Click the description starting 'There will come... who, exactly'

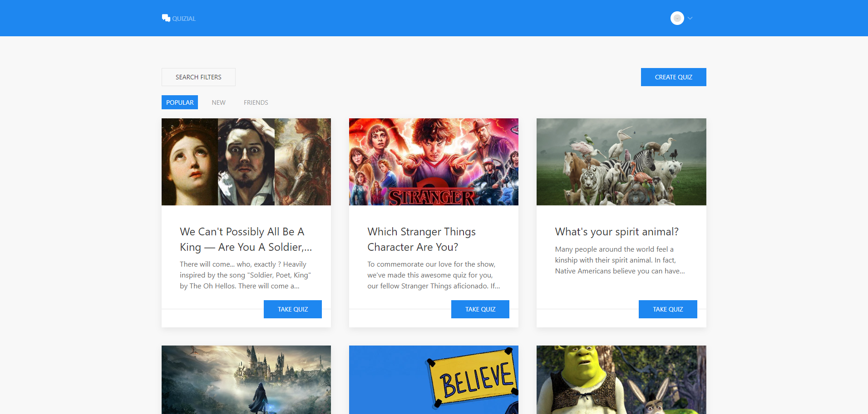coord(246,275)
